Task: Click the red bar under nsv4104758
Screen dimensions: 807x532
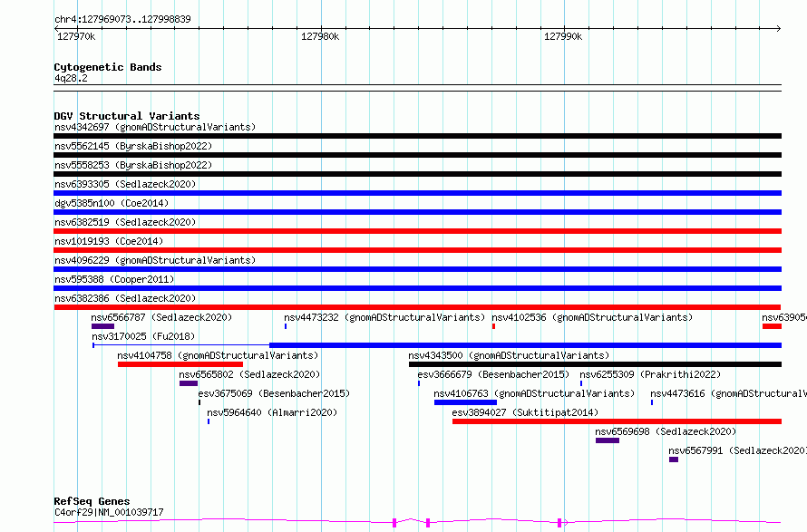Action: [180, 364]
